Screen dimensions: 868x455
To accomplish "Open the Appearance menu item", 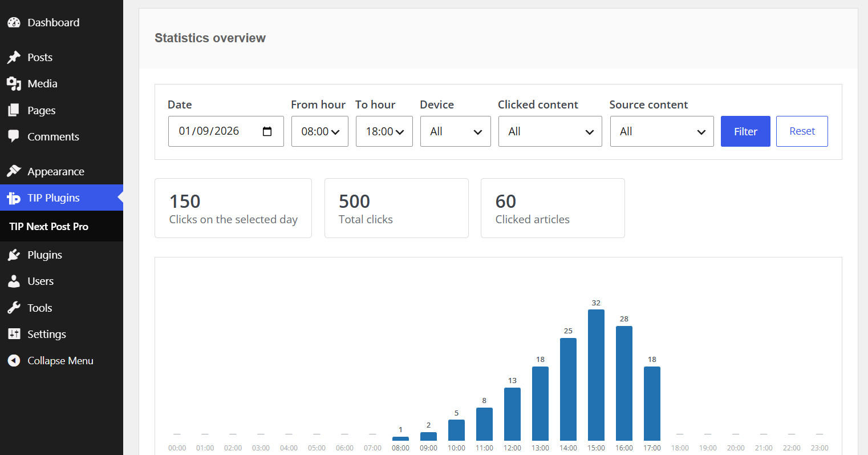I will click(x=62, y=171).
